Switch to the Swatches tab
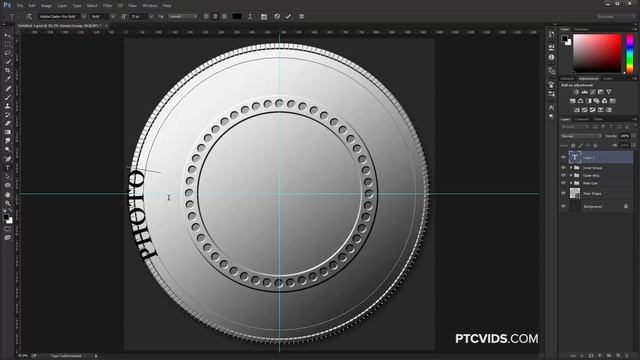Image resolution: width=640 pixels, height=360 pixels. point(581,29)
